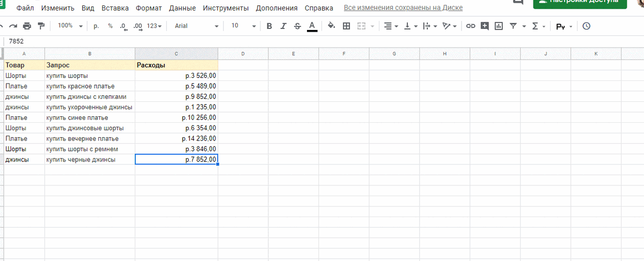Click the 'Запрос' header cell
This screenshot has height=261, width=644.
coord(90,65)
